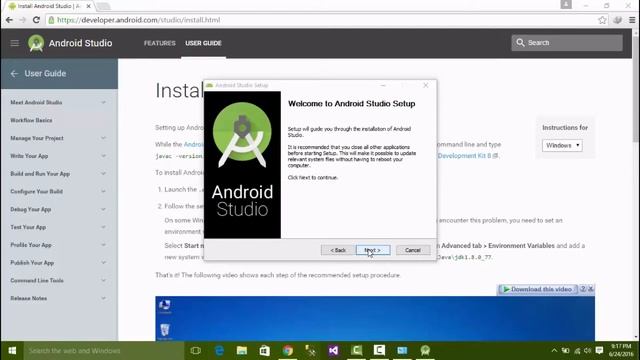Open the hamburger menu on Android Studio site

(x=15, y=43)
